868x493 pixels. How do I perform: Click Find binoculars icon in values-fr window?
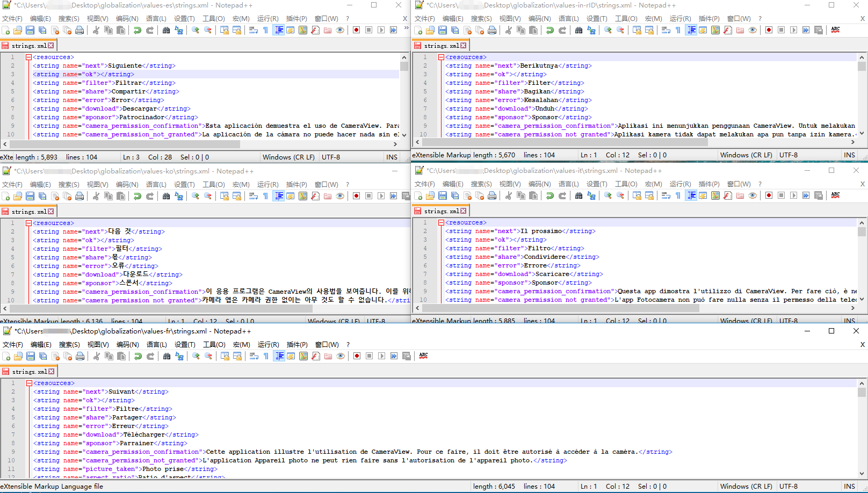[167, 356]
